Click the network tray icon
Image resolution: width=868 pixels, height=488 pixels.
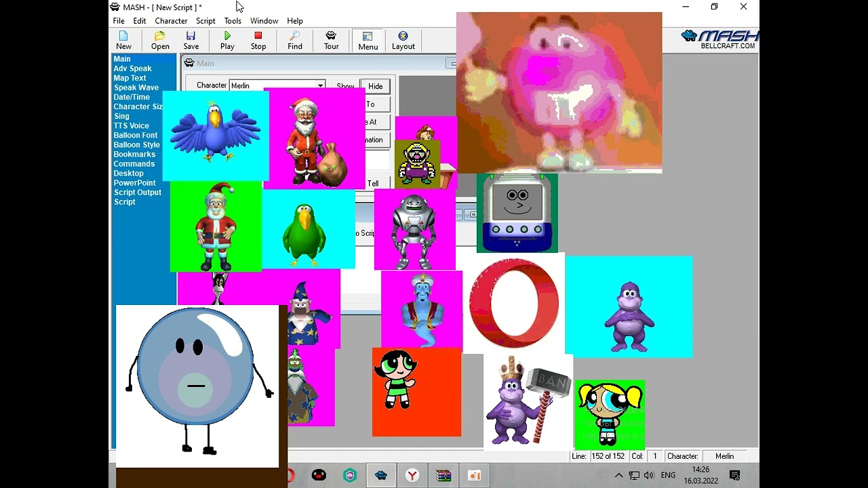click(x=634, y=476)
